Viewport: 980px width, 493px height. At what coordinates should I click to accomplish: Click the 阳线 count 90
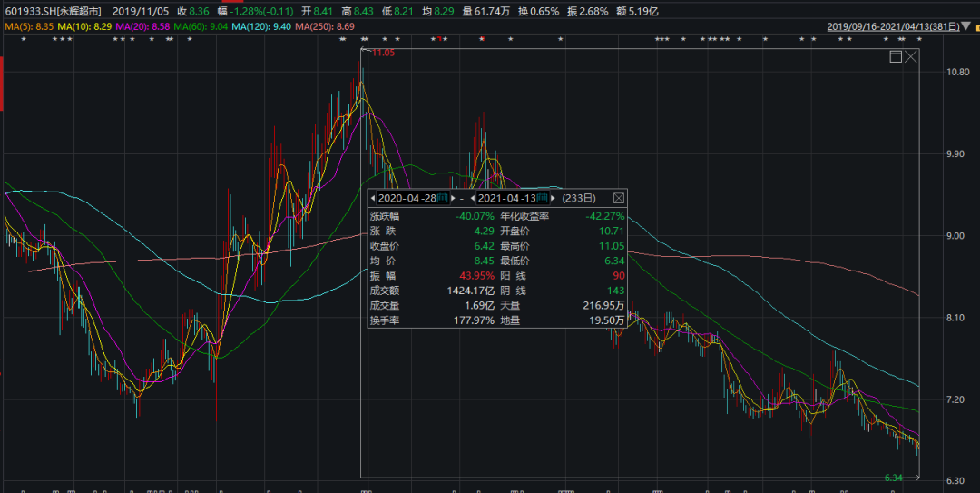[619, 276]
